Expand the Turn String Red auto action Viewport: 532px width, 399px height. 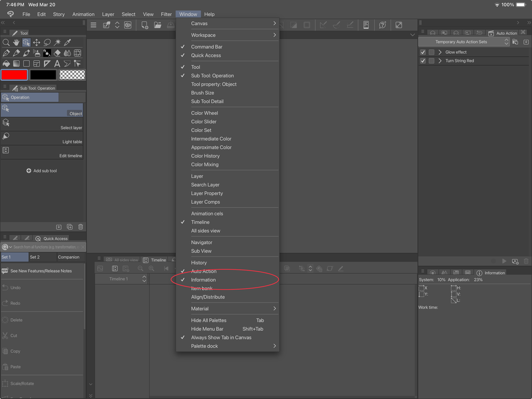pyautogui.click(x=440, y=61)
